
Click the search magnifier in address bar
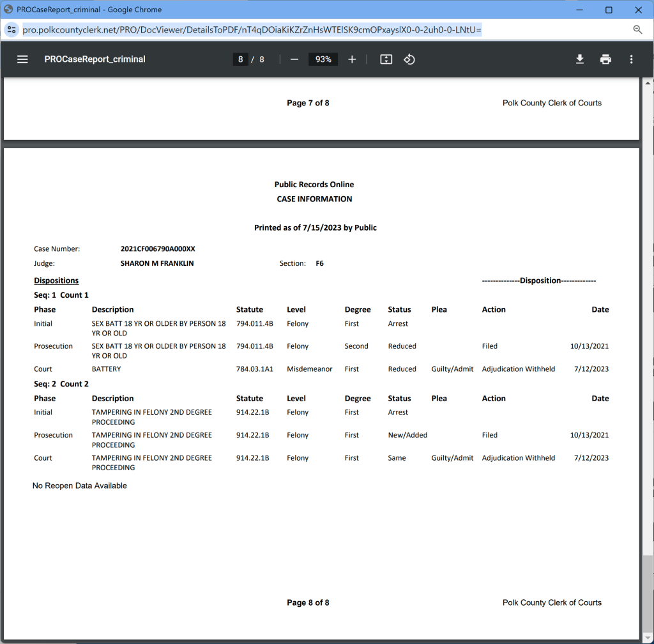point(637,29)
